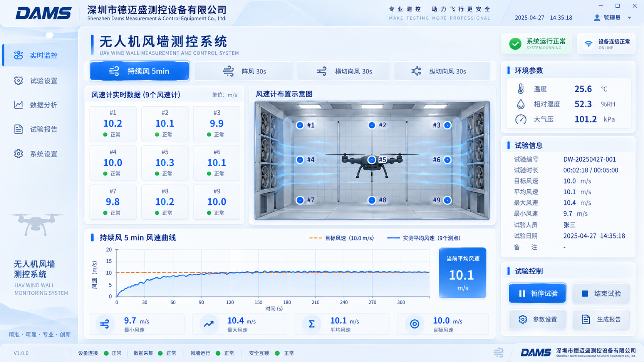Open the 纵切向风 30s tab
Image resolution: width=644 pixels, height=362 pixels.
click(442, 71)
